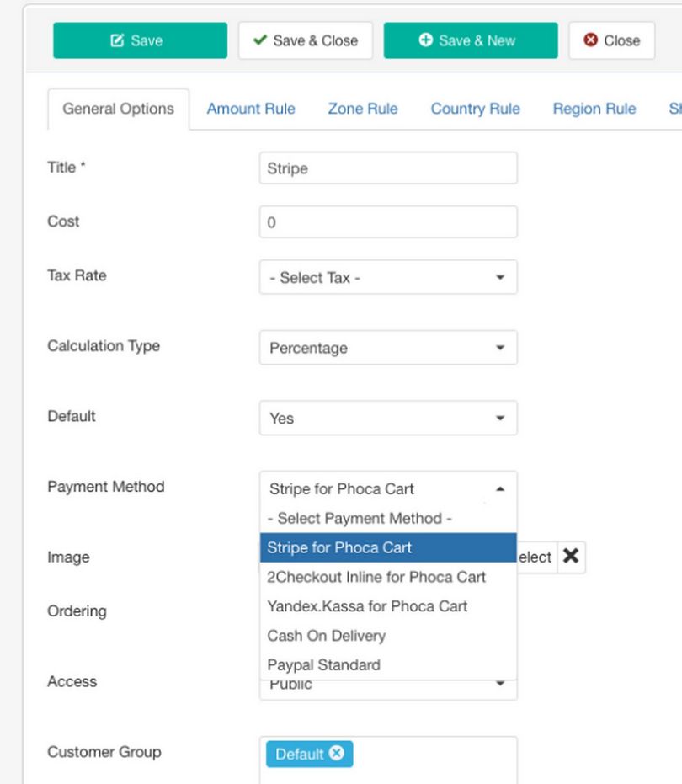Collapse the Payment Method dropdown
682x784 pixels.
click(388, 488)
